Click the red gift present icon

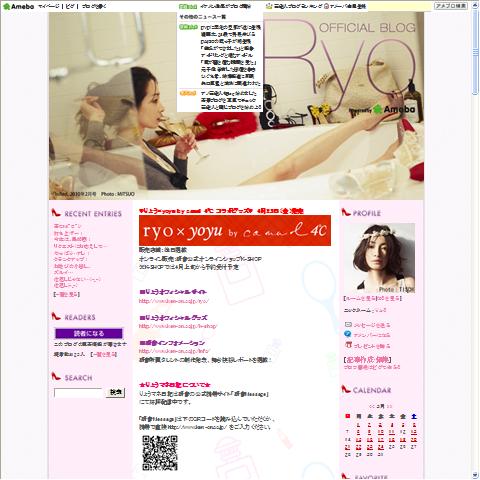pos(348,345)
